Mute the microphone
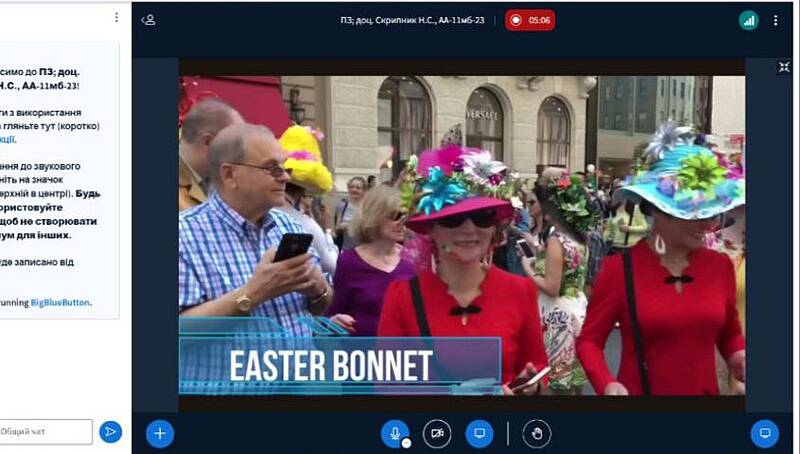 [394, 432]
